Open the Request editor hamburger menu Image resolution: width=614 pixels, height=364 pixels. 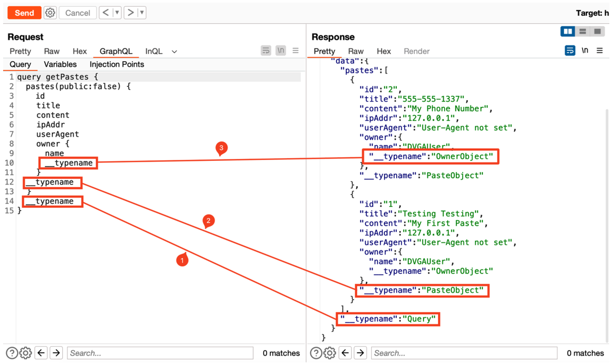tap(296, 50)
